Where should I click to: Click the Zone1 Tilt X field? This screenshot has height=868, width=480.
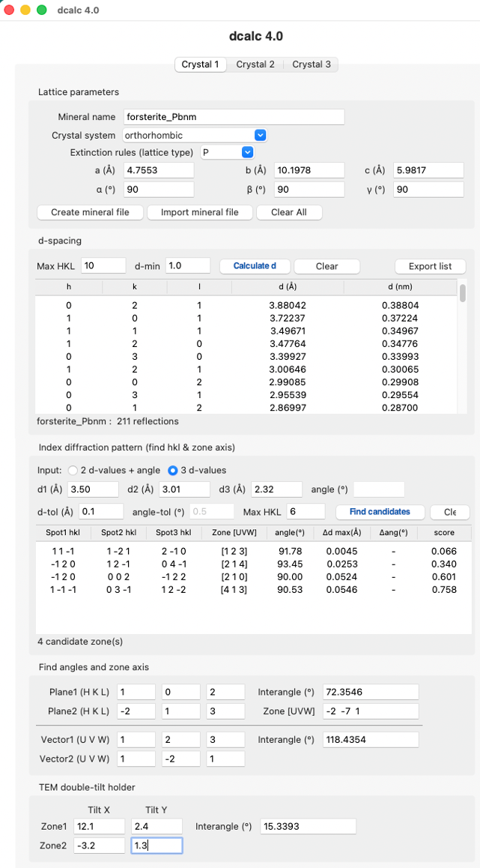99,827
